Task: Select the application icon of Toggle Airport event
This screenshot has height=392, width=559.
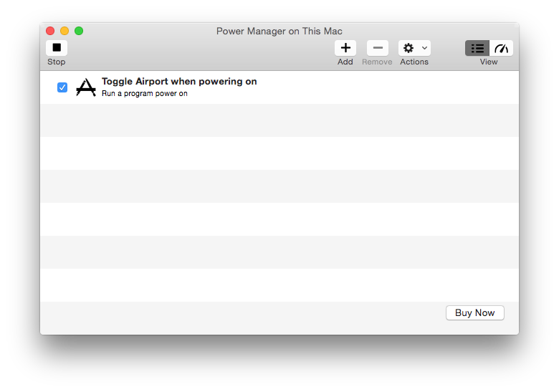Action: tap(86, 87)
